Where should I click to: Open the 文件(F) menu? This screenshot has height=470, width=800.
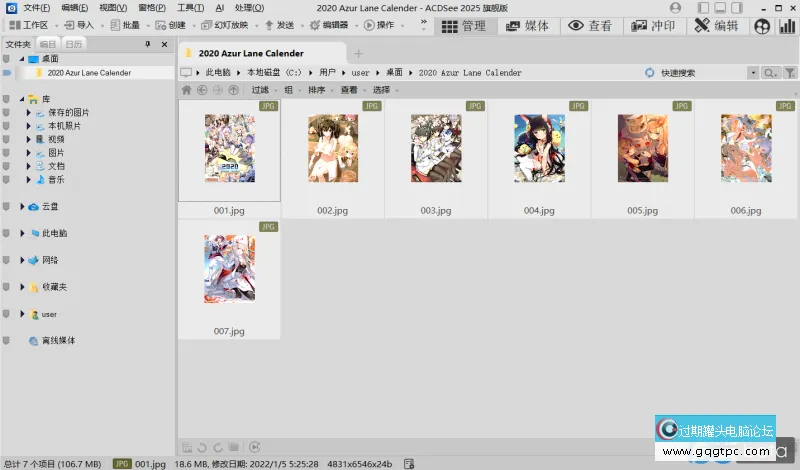click(37, 7)
